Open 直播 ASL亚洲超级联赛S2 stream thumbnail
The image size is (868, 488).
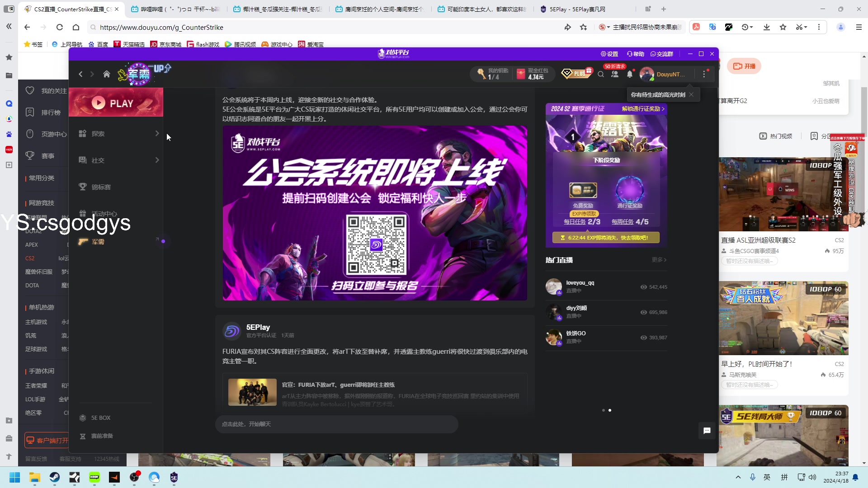[x=783, y=194]
